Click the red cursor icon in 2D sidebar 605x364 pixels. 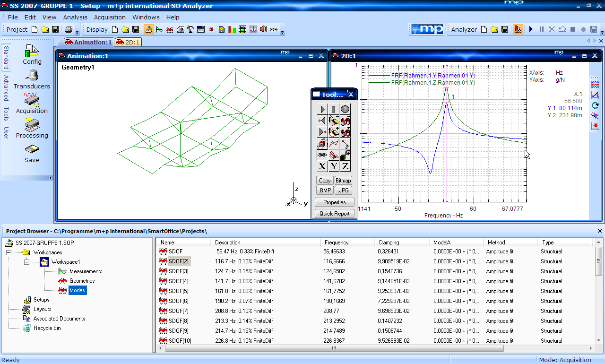coord(595,126)
